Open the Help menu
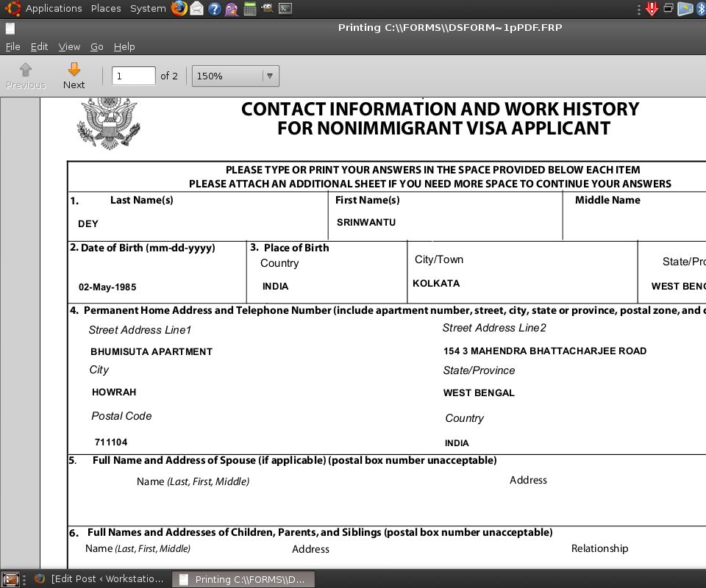706x588 pixels. point(124,47)
